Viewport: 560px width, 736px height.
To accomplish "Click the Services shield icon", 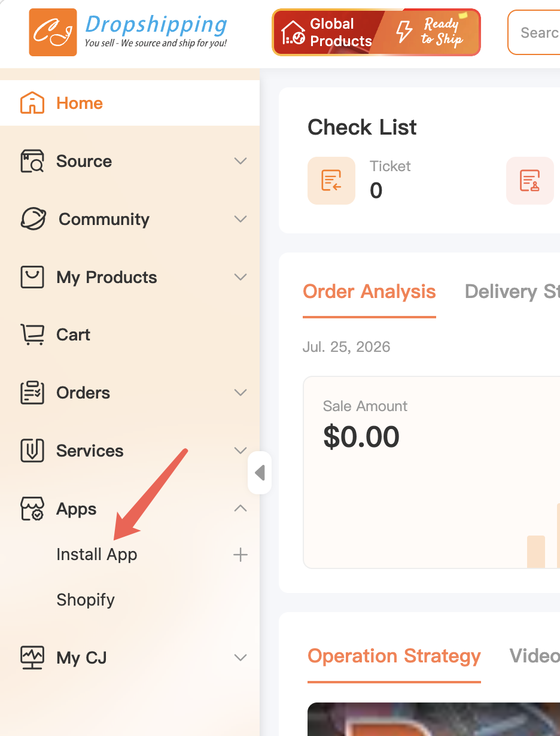I will (x=32, y=451).
